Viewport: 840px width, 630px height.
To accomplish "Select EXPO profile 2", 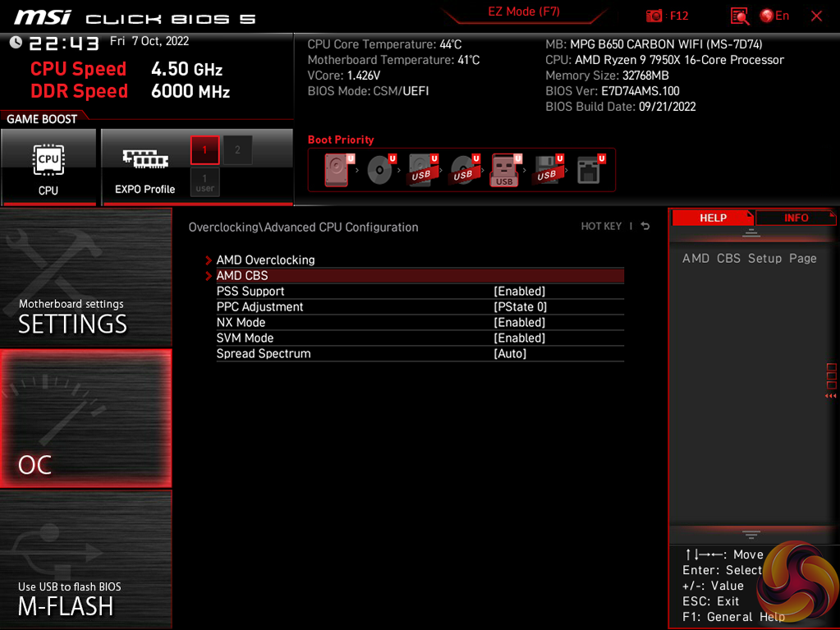I will 237,150.
